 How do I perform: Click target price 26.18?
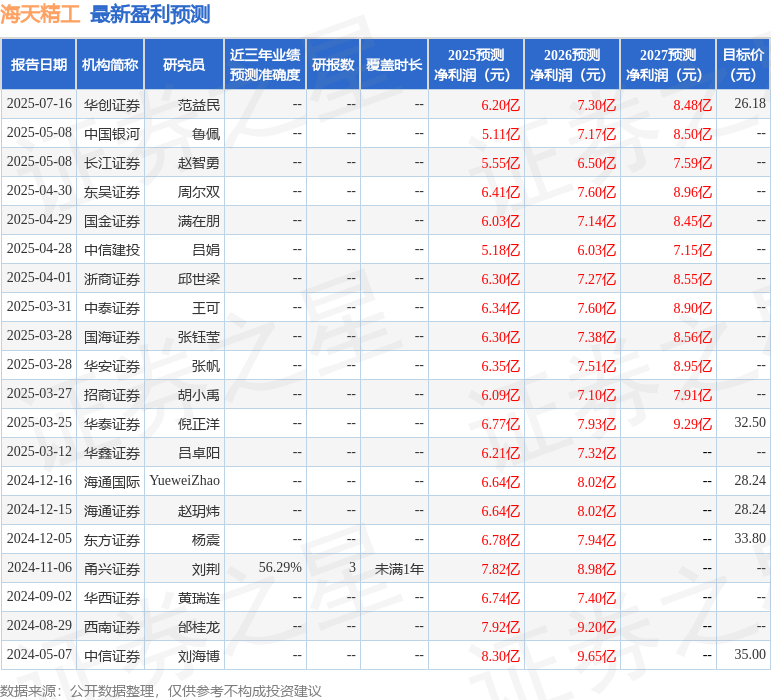click(750, 103)
